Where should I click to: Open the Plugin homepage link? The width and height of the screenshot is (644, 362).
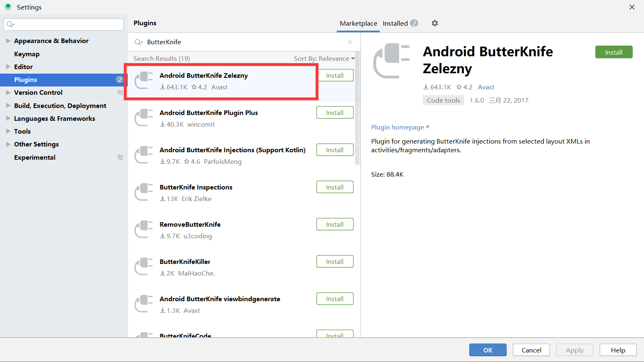(397, 127)
